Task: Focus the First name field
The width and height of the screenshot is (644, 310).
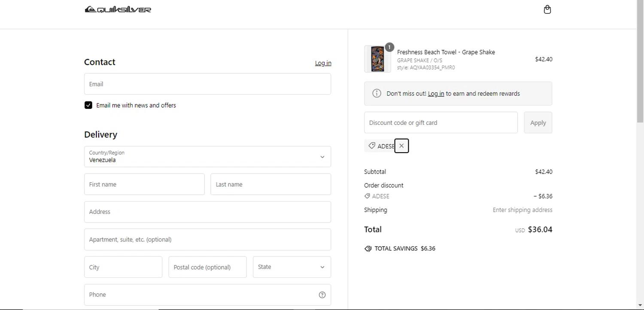Action: point(144,184)
